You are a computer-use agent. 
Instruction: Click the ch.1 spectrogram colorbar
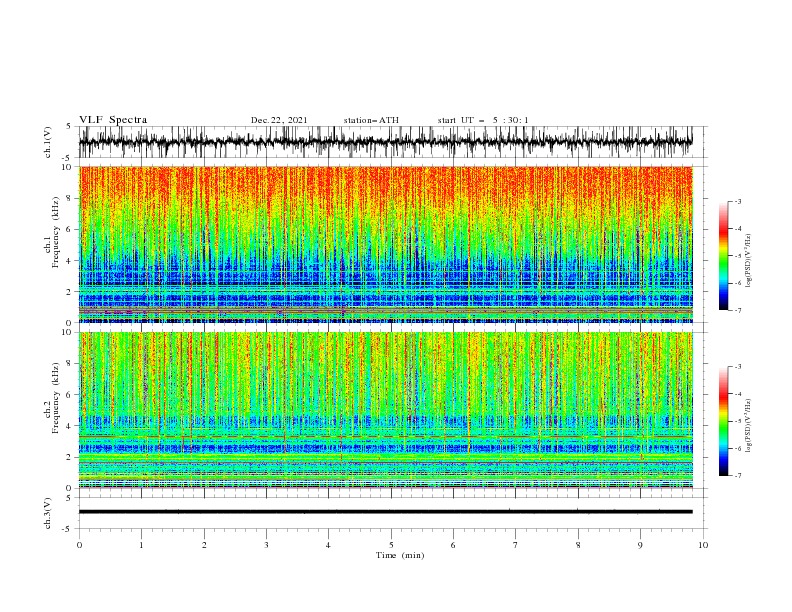pos(723,256)
